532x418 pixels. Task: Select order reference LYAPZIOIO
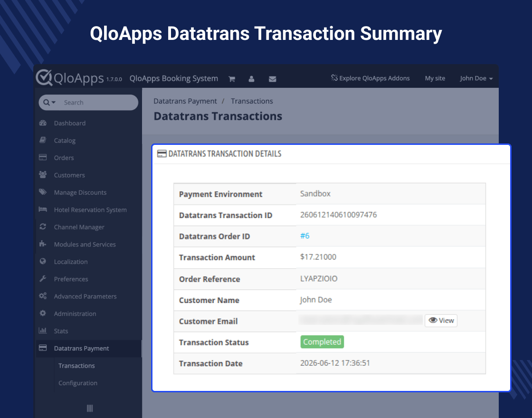[x=319, y=278]
